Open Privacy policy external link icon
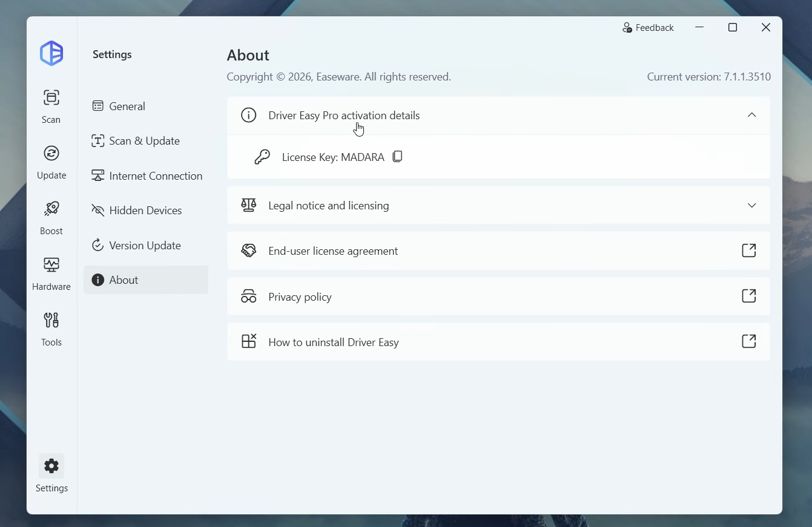 [x=749, y=296]
